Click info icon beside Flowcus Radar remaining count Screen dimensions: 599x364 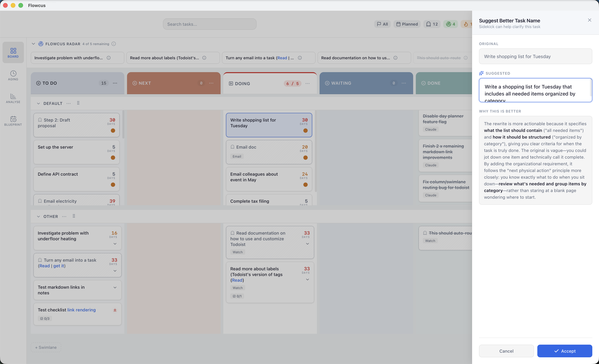coord(113,44)
